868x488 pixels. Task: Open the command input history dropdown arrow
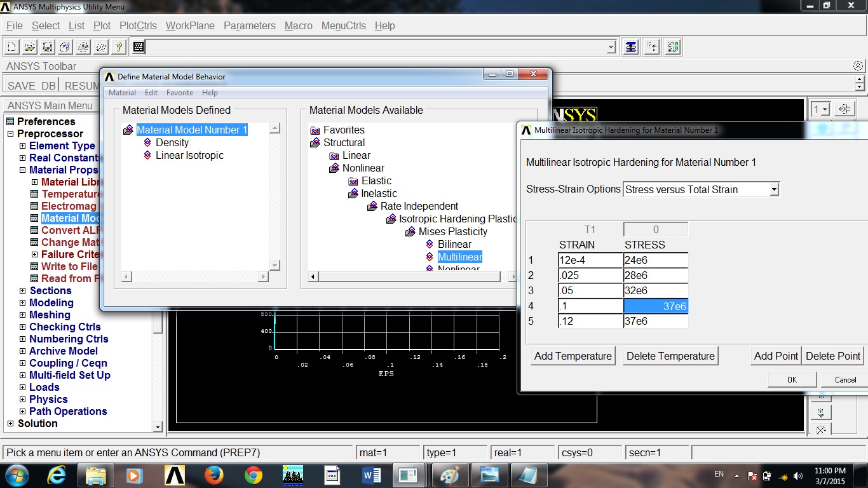coord(611,47)
